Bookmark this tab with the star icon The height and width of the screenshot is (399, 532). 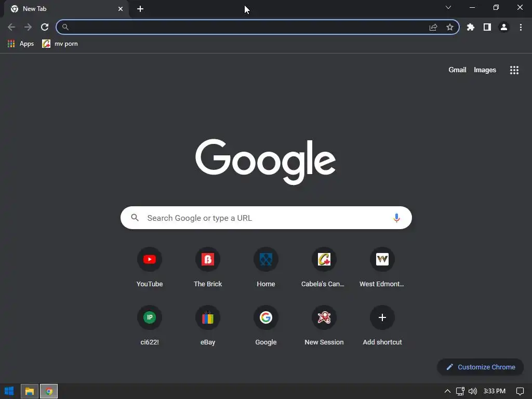pyautogui.click(x=450, y=27)
